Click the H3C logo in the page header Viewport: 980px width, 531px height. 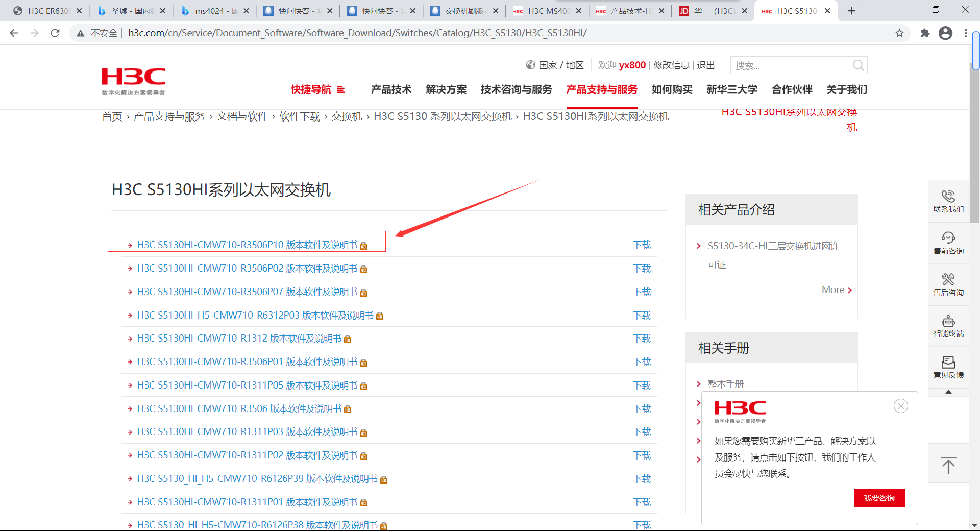(x=133, y=81)
